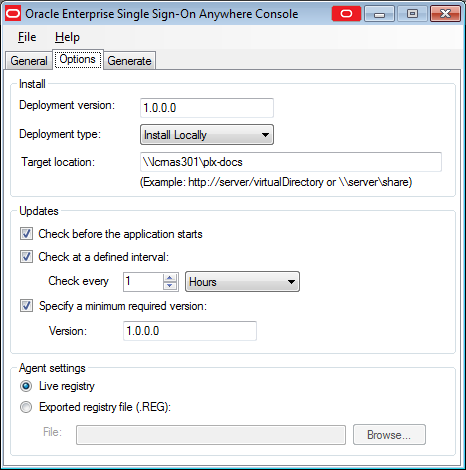This screenshot has width=466, height=470.
Task: Click the Deployment version input field
Action: point(207,108)
